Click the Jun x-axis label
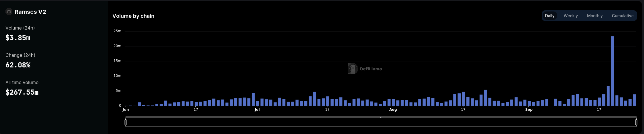Image resolution: width=644 pixels, height=134 pixels. pyautogui.click(x=126, y=110)
